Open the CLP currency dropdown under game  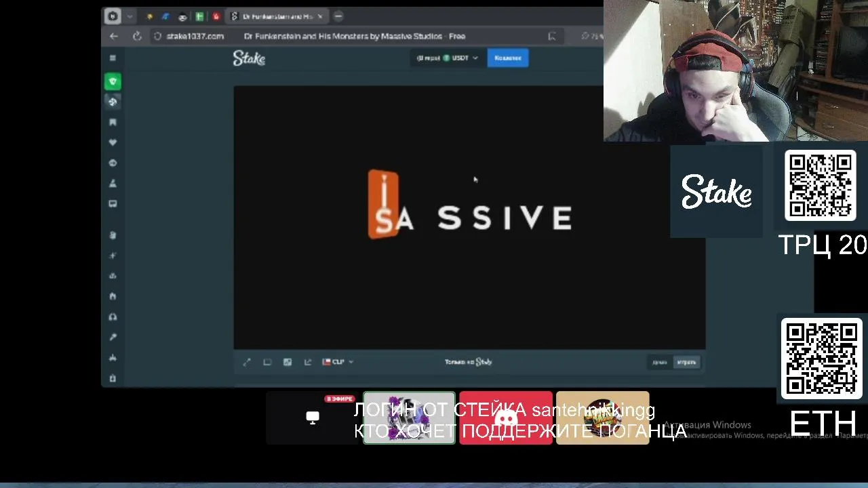[x=338, y=362]
